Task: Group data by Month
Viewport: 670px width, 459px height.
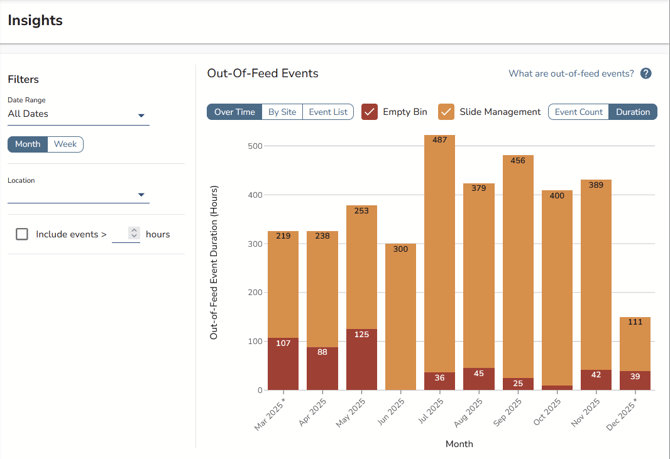Action: tap(28, 144)
